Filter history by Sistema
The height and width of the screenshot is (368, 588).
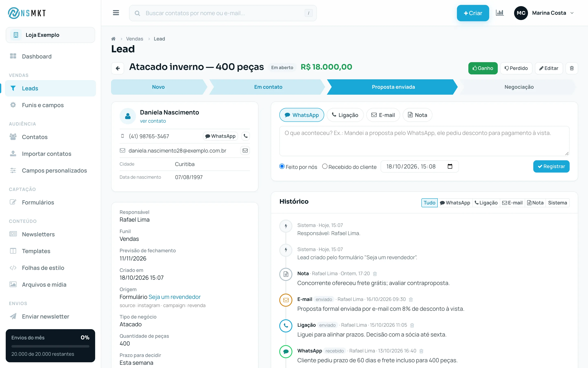click(x=557, y=203)
